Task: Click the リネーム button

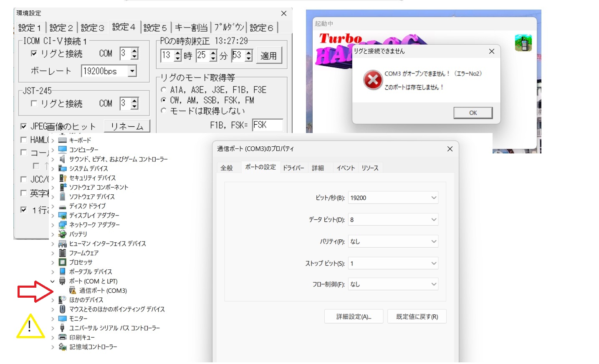Action: click(x=127, y=126)
